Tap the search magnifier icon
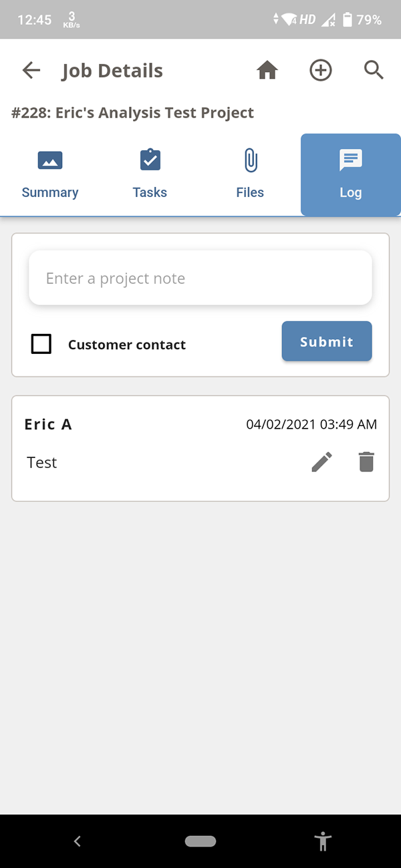This screenshot has height=868, width=401. 374,69
